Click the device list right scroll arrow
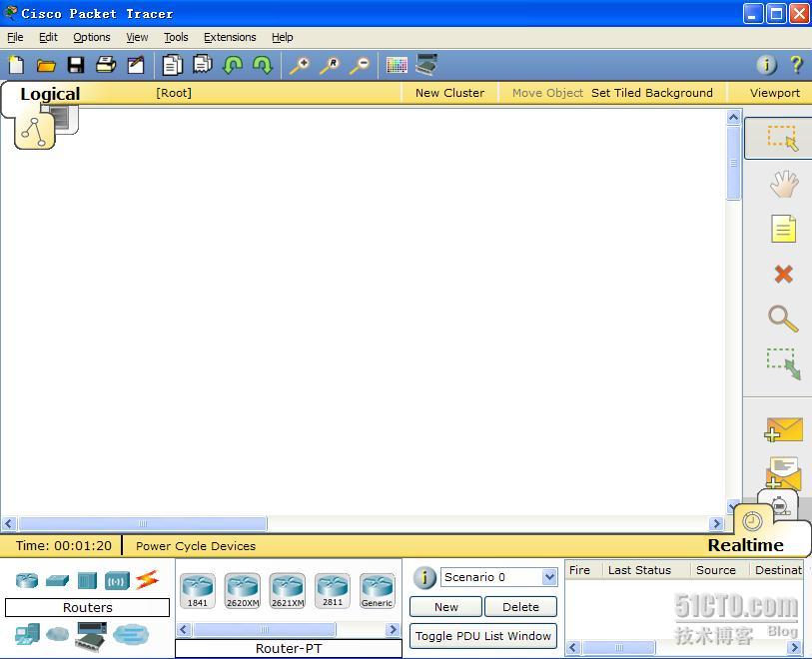The image size is (812, 659). (x=393, y=629)
